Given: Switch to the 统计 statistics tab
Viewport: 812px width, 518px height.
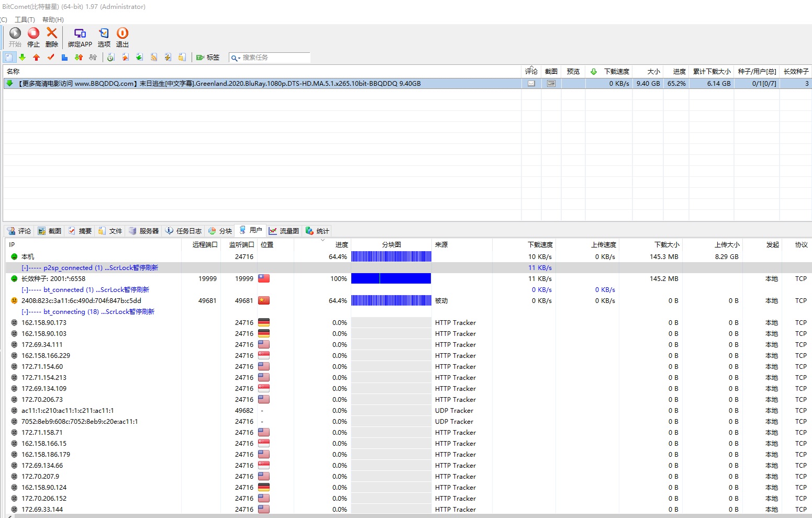Looking at the screenshot, I should coord(317,231).
